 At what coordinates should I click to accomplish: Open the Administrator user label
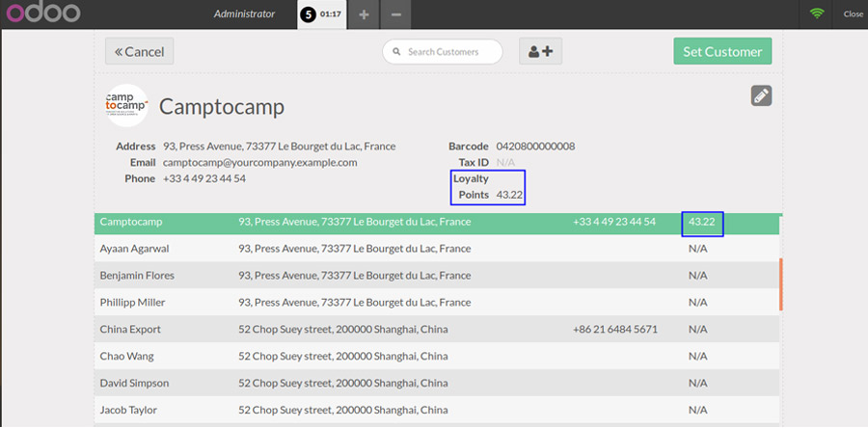244,14
